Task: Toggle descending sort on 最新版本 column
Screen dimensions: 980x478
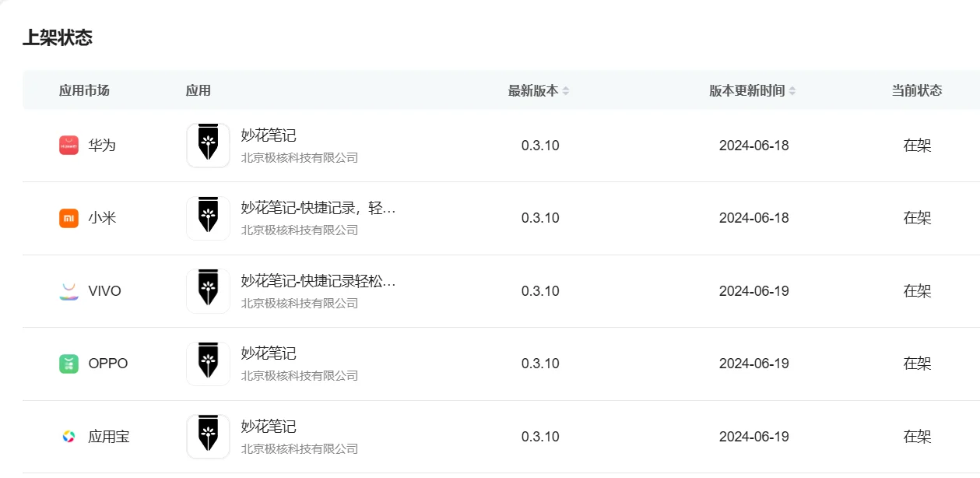Action: [564, 93]
